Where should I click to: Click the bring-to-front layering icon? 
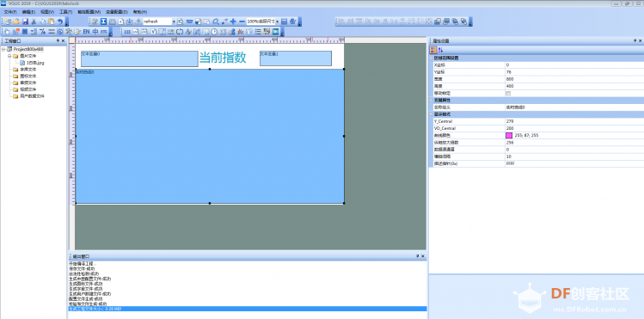(437, 21)
